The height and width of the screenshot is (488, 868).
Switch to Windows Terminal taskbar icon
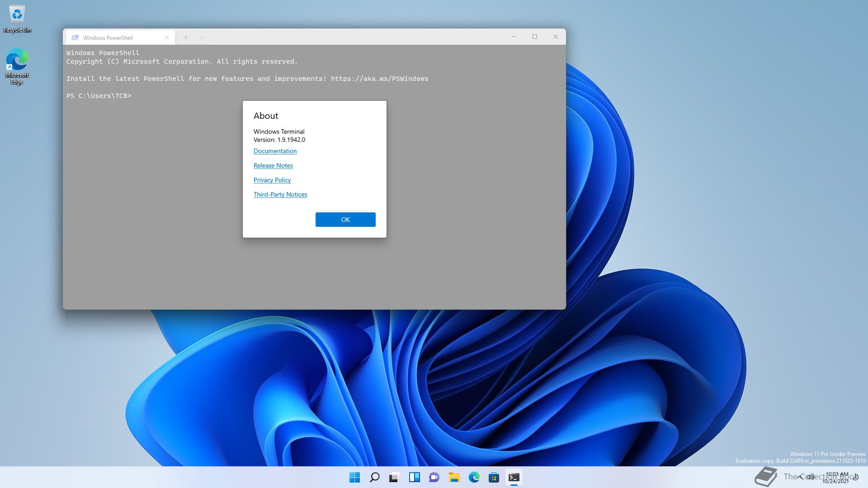coord(514,477)
